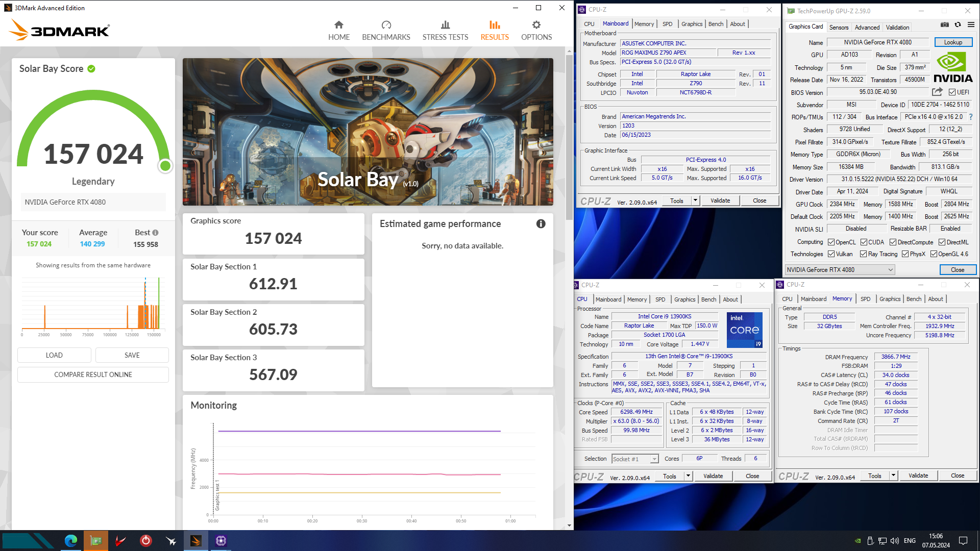Viewport: 980px width, 551px height.
Task: Click Validate in the Mainboard CPU-Z window
Action: click(720, 201)
